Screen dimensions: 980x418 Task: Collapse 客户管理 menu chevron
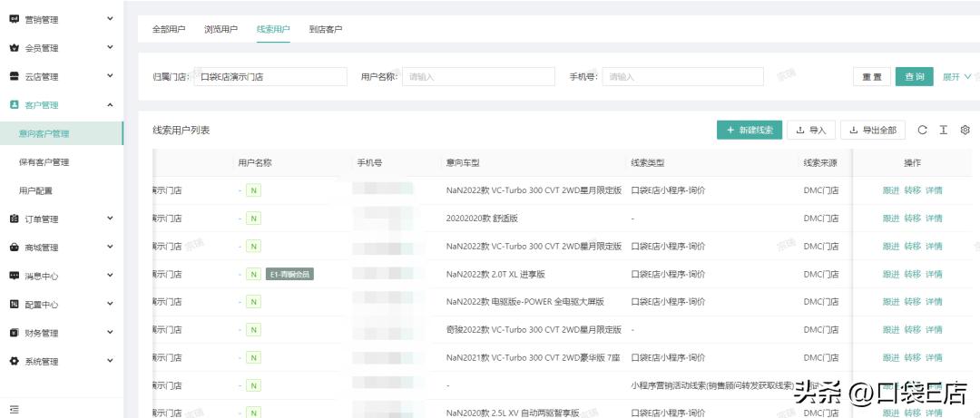click(x=110, y=104)
